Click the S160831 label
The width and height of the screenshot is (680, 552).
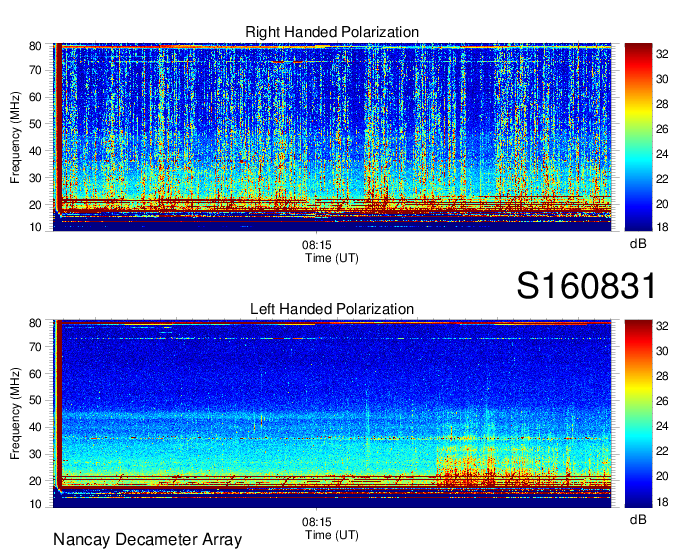586,286
